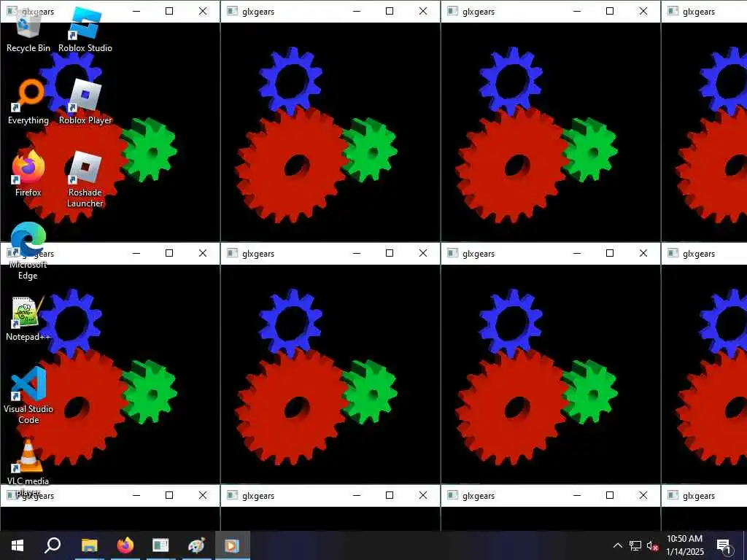Open the Recycle Bin desktop icon
Image resolution: width=747 pixels, height=560 pixels.
point(28,28)
